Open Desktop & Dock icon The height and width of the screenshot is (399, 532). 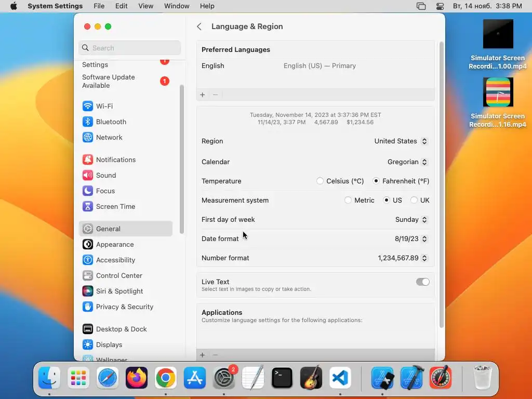point(87,329)
